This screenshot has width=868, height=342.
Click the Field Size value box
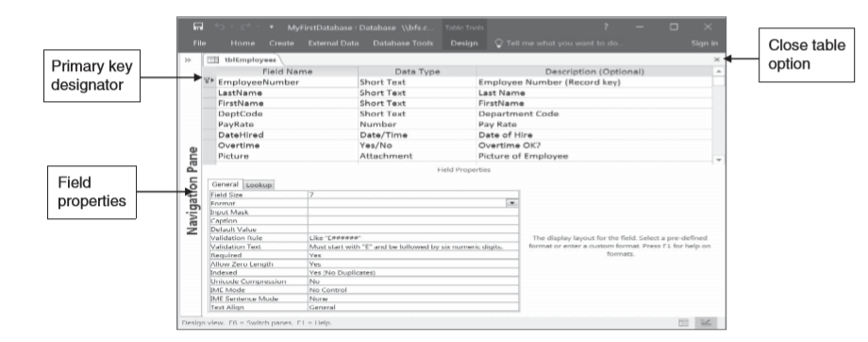(413, 195)
